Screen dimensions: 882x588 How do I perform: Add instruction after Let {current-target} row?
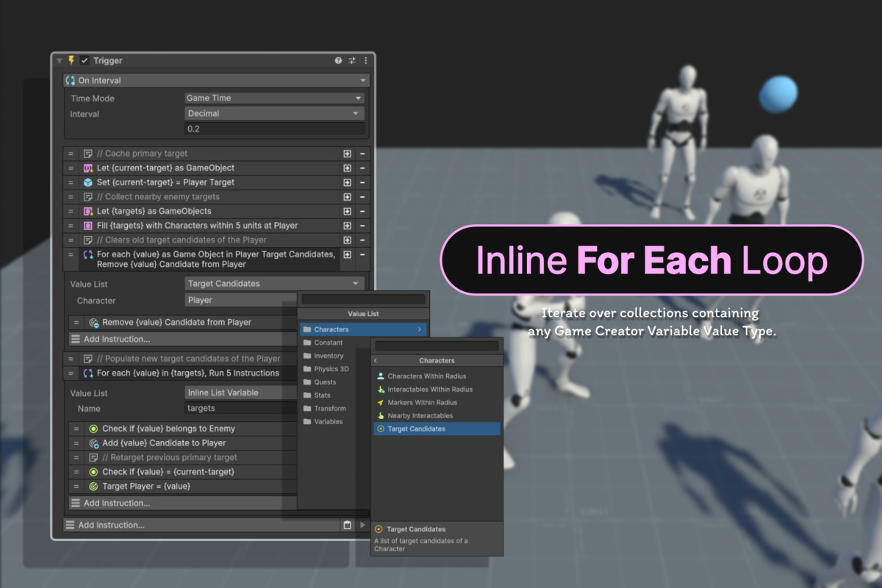tap(347, 168)
